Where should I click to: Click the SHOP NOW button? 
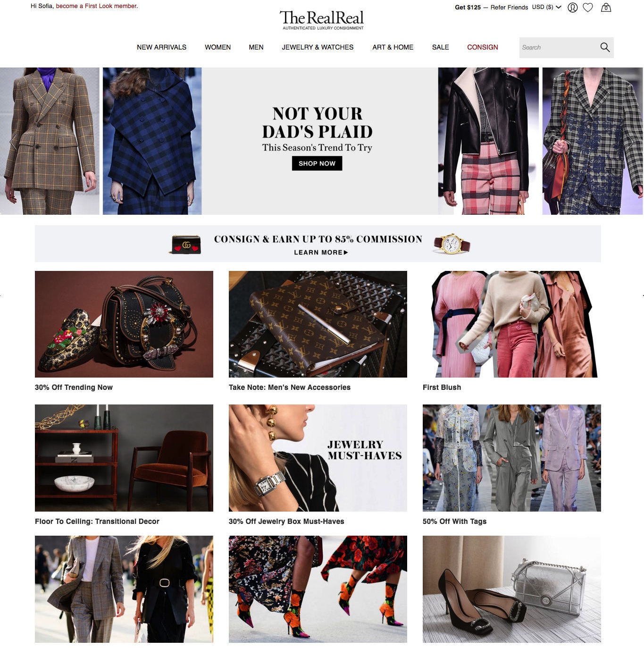317,163
